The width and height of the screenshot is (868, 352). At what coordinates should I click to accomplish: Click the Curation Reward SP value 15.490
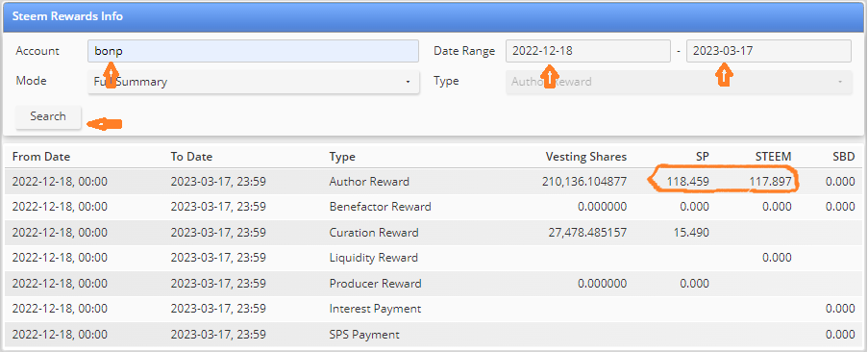coord(691,233)
